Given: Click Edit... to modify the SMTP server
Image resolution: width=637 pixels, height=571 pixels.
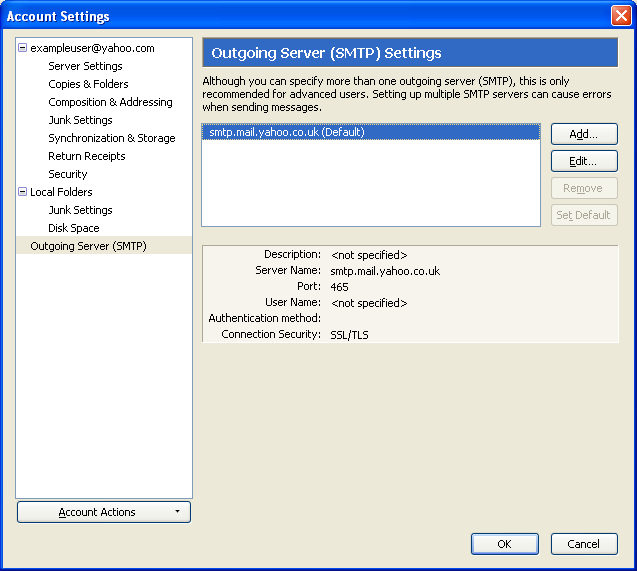Looking at the screenshot, I should point(584,161).
